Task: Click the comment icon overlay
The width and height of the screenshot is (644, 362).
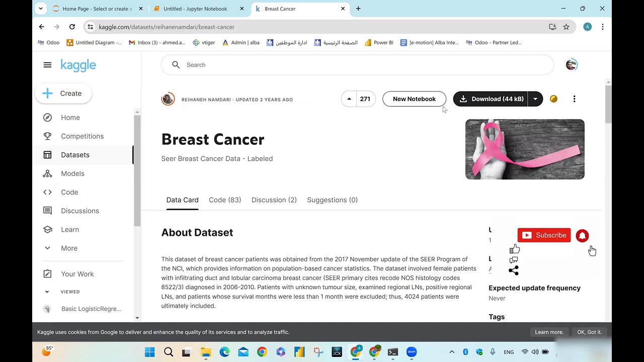Action: pos(514,260)
